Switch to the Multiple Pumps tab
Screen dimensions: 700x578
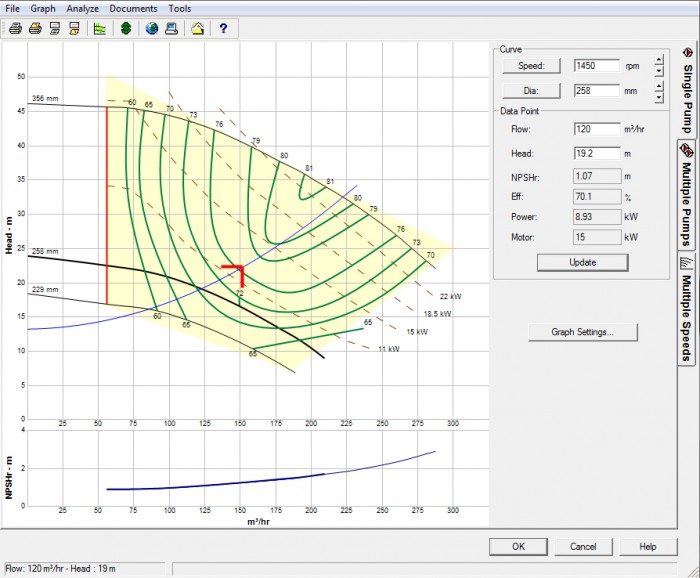click(687, 195)
